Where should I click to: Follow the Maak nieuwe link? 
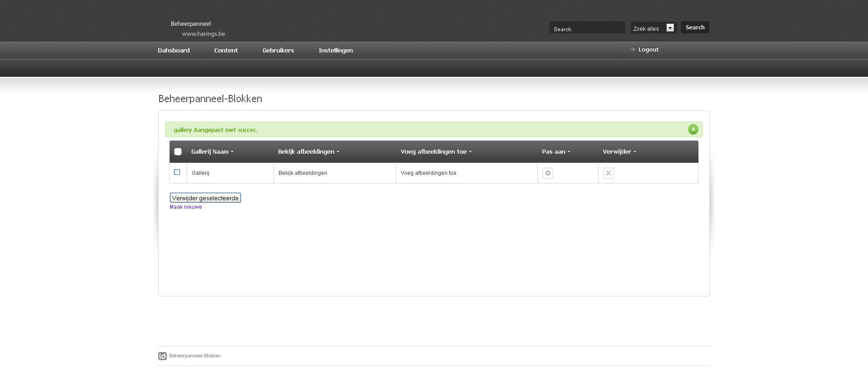(x=186, y=207)
